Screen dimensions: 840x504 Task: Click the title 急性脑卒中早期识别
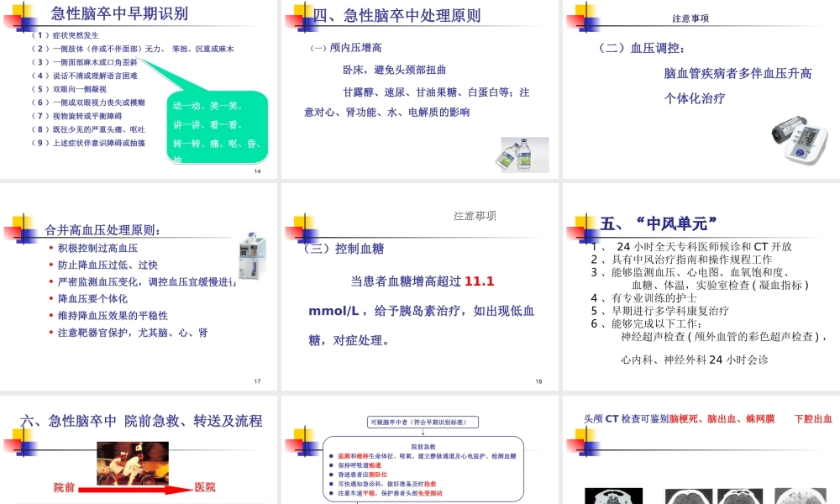coord(121,13)
